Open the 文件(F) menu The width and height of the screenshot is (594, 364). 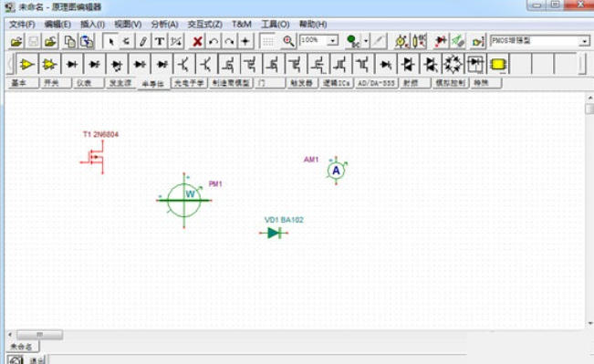(22, 25)
